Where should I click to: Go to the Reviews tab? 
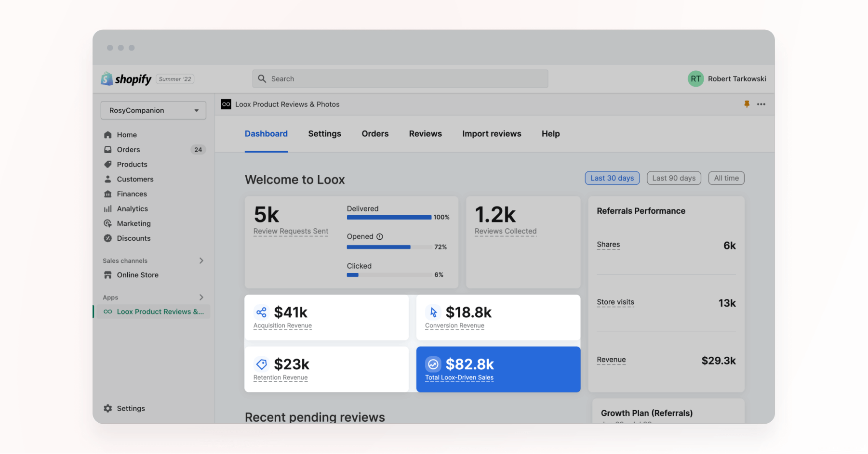pyautogui.click(x=426, y=134)
